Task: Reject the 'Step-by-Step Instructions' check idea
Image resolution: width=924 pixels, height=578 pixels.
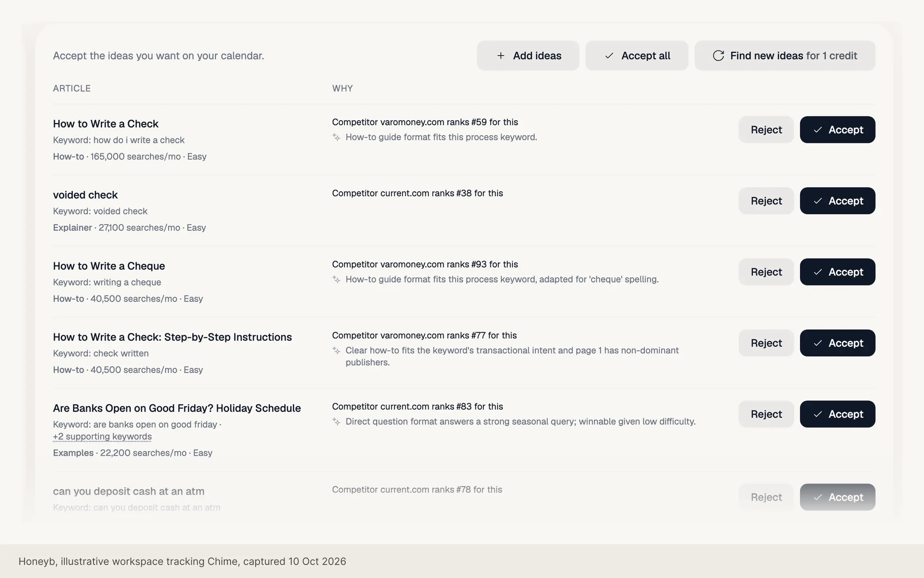Action: (766, 343)
